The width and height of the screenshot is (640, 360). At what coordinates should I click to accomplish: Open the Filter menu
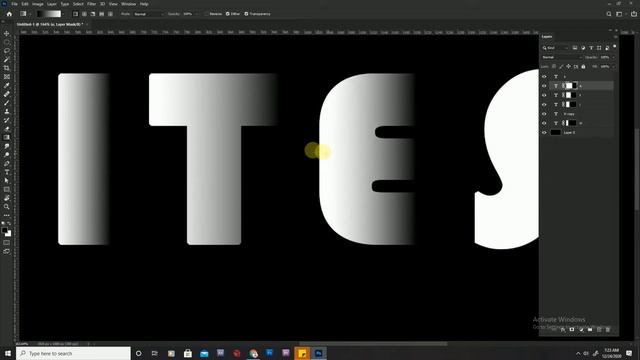click(x=91, y=4)
